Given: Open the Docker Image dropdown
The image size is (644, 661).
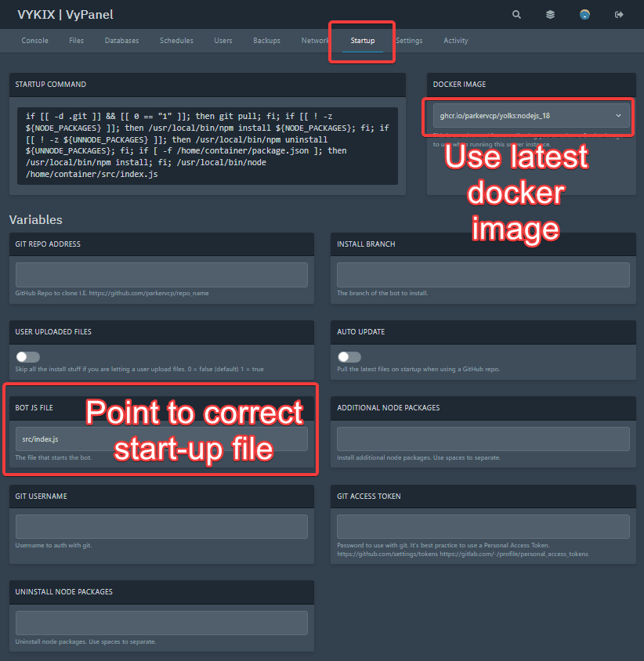Looking at the screenshot, I should (x=531, y=115).
